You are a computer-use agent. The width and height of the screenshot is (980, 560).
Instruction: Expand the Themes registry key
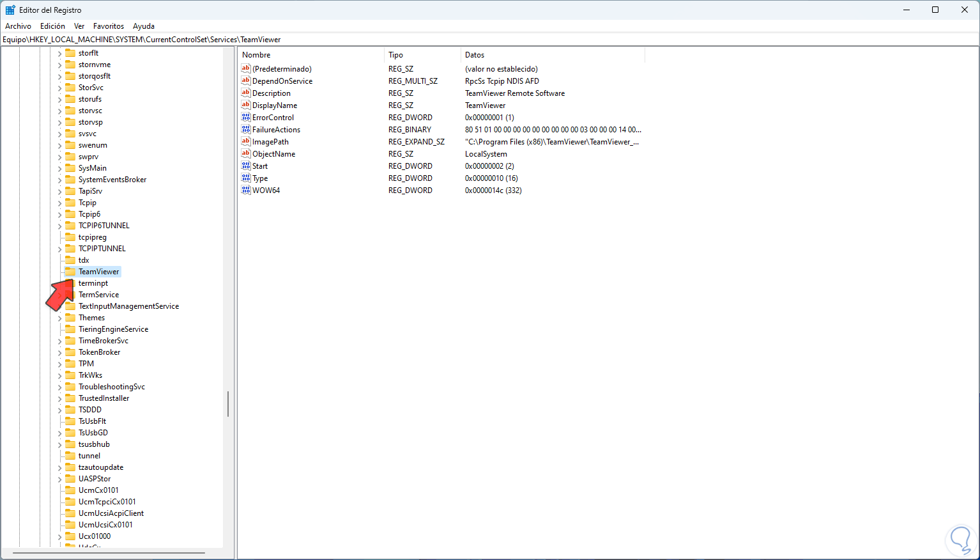pos(60,318)
